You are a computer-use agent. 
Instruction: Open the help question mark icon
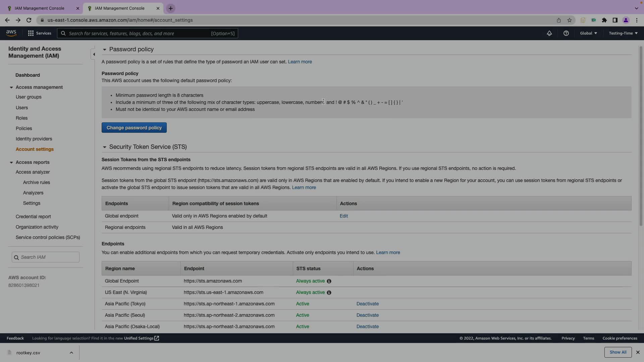pos(566,33)
